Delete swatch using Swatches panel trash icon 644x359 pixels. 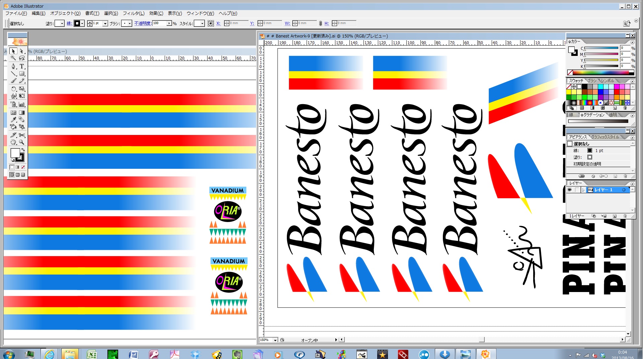point(625,108)
